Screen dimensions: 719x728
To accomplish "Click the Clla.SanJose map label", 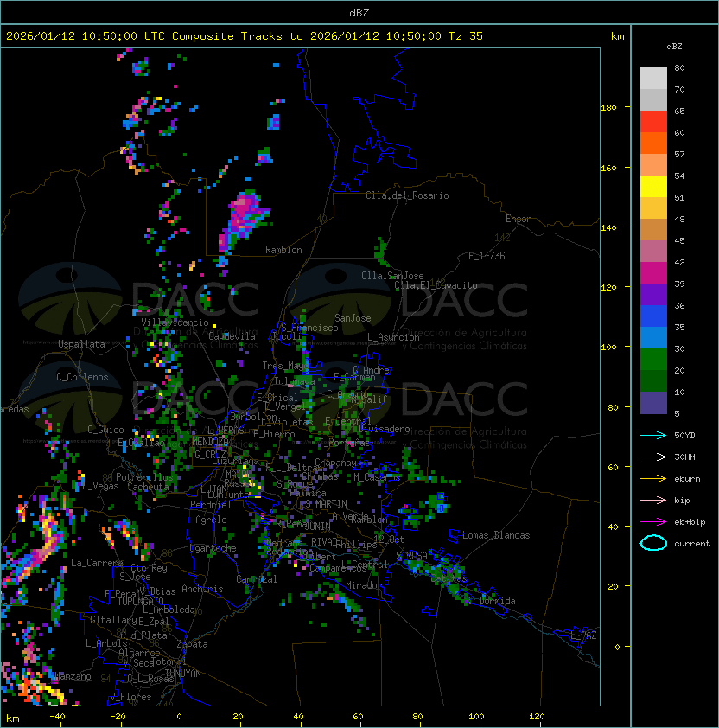I will [x=392, y=276].
